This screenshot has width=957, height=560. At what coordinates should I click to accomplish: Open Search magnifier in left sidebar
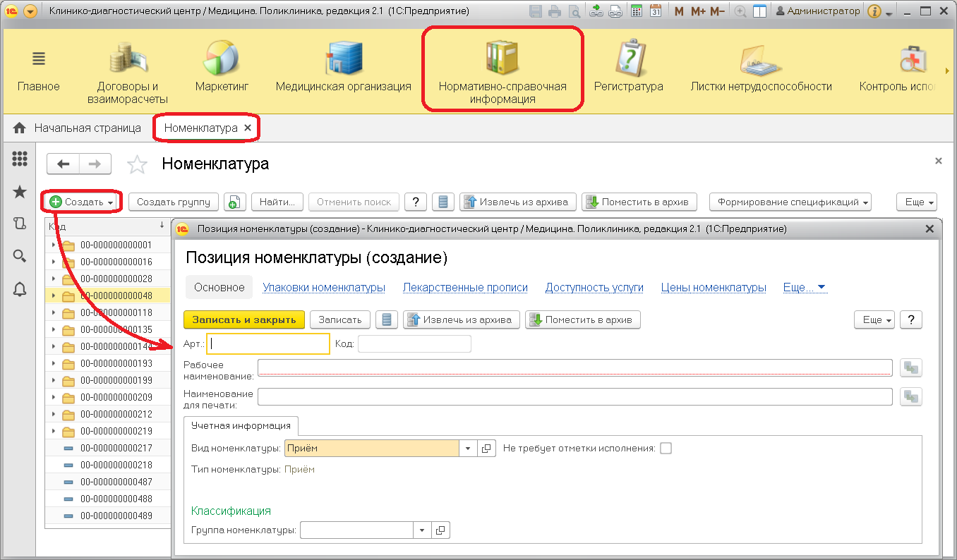coord(20,256)
